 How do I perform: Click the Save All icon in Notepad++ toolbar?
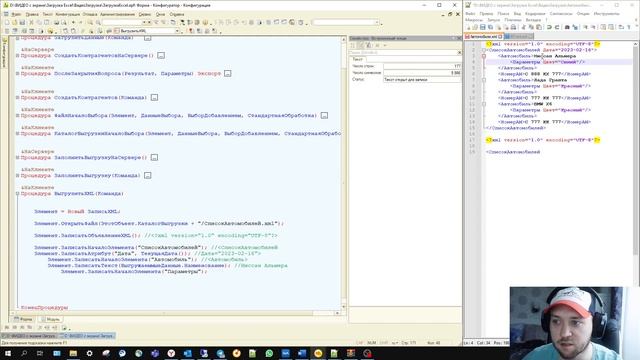tap(490, 27)
